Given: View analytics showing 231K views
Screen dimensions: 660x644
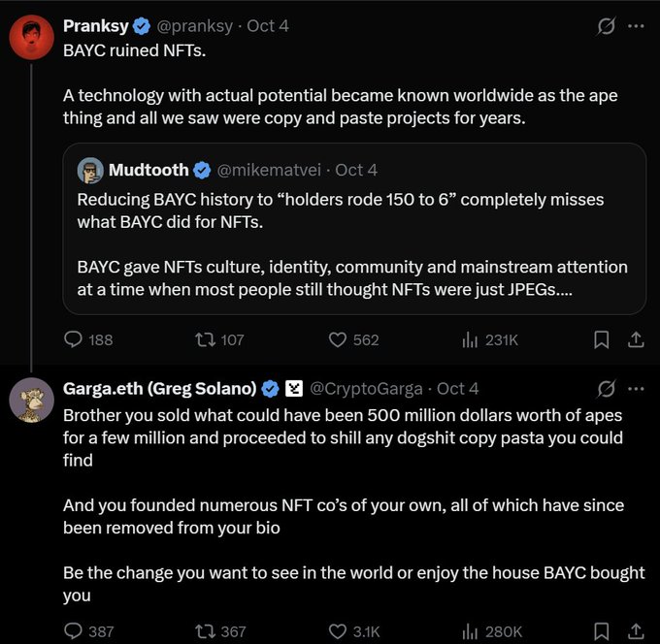Looking at the screenshot, I should 490,339.
